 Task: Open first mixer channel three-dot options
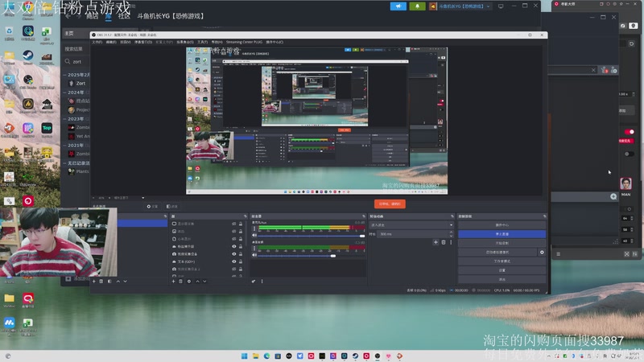[x=254, y=228]
